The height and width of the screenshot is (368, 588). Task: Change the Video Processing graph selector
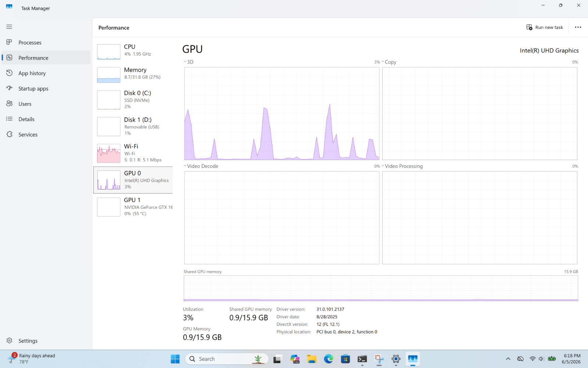[x=402, y=166]
